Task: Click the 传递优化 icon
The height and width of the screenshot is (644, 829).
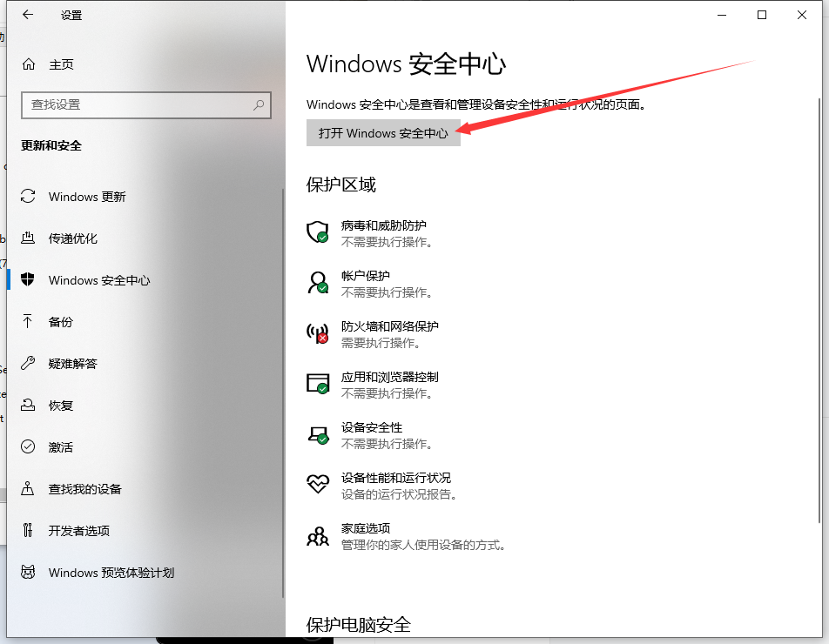Action: tap(28, 238)
